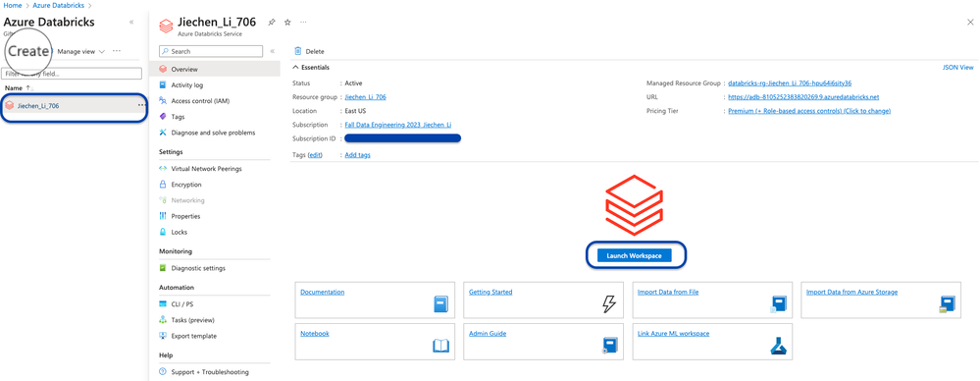980x381 pixels.
Task: Open Import Data from Azure Storage link
Action: pos(851,293)
